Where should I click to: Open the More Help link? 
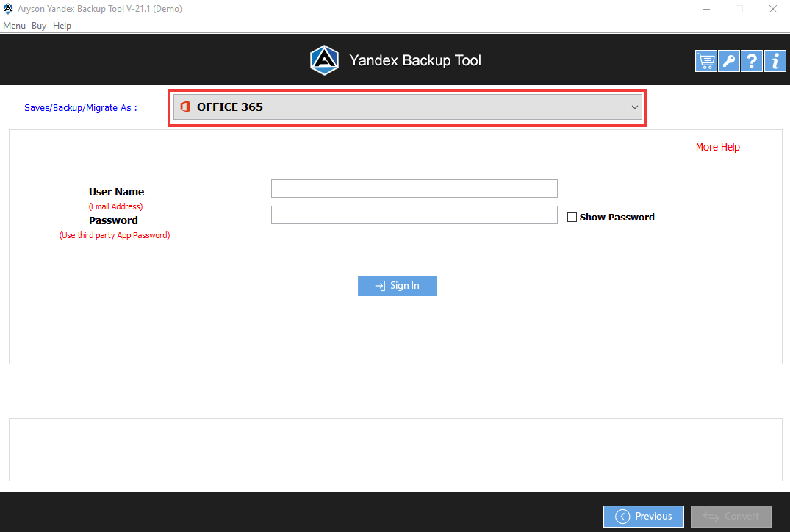click(717, 147)
